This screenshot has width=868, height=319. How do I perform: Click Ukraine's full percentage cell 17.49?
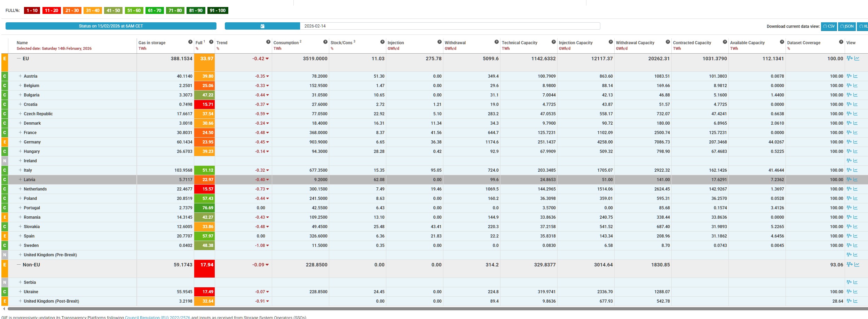tap(204, 292)
